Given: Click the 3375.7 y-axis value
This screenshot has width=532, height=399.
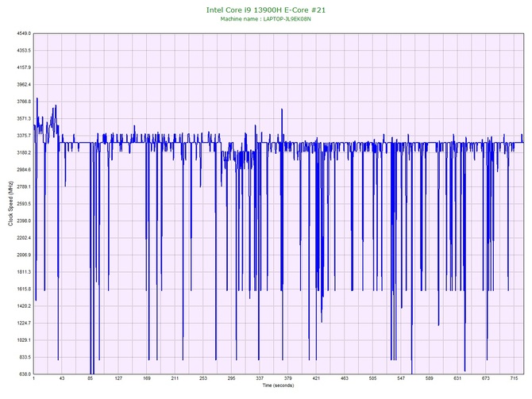Looking at the screenshot, I should [24, 136].
